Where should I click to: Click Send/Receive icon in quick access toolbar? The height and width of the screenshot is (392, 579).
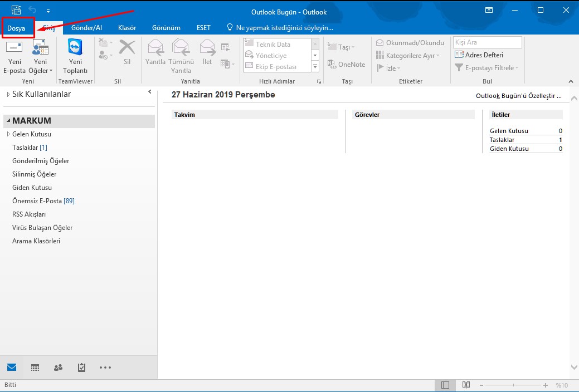click(x=16, y=11)
